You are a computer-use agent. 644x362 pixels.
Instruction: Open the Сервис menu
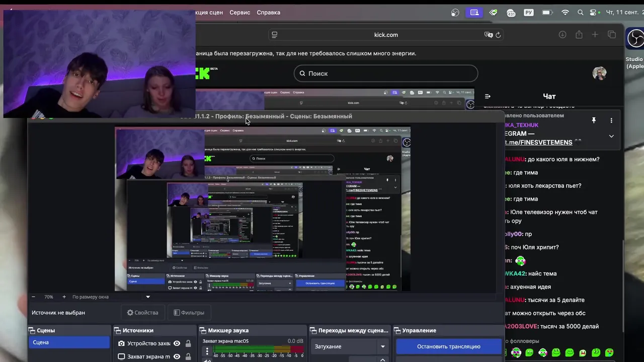point(240,13)
